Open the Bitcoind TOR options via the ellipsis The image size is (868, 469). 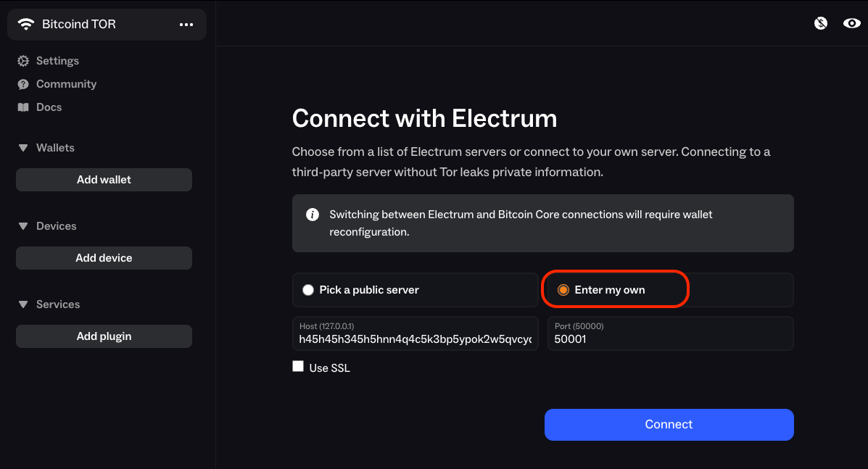tap(186, 24)
